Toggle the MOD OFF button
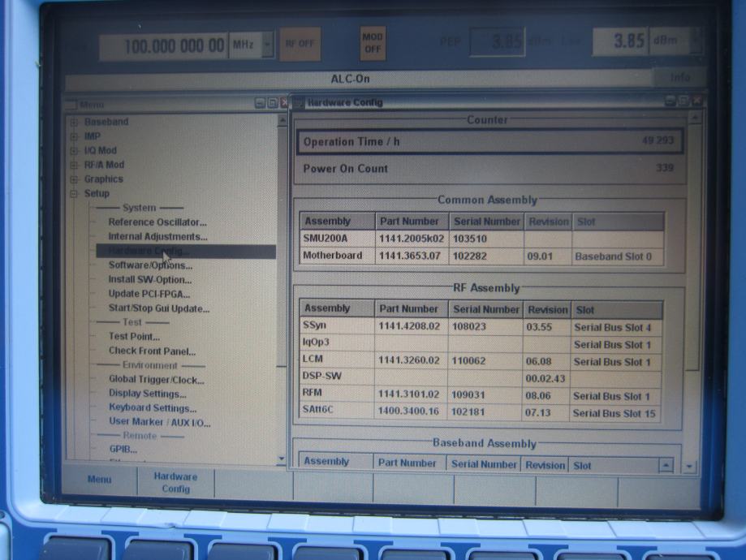This screenshot has width=746, height=560. click(x=373, y=43)
